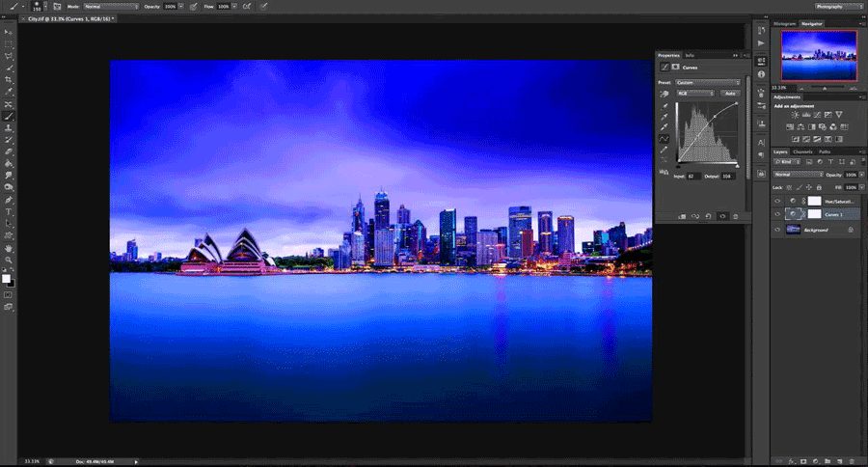The image size is (868, 467).
Task: Toggle visibility of Curves 1 layer
Action: pyautogui.click(x=777, y=214)
